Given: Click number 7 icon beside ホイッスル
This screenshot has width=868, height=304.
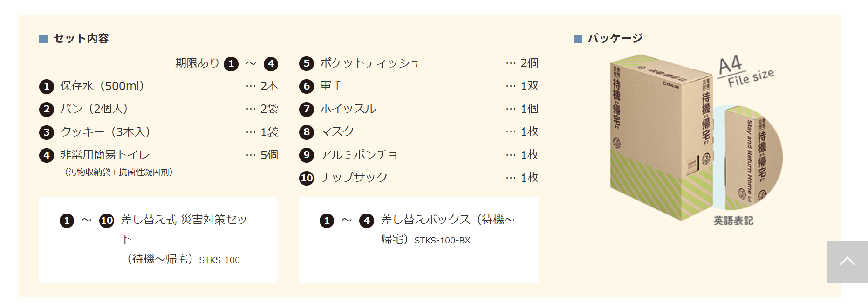Looking at the screenshot, I should pyautogui.click(x=306, y=109).
